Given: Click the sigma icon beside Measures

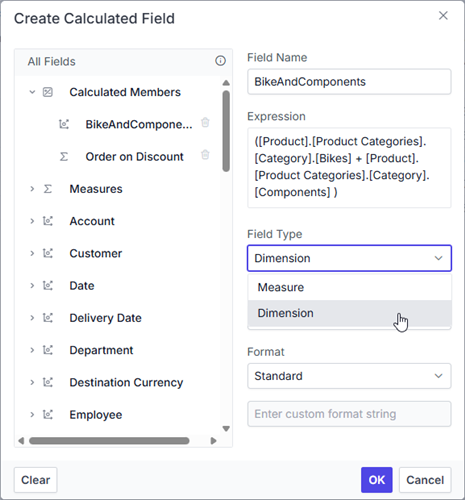Looking at the screenshot, I should tap(48, 189).
